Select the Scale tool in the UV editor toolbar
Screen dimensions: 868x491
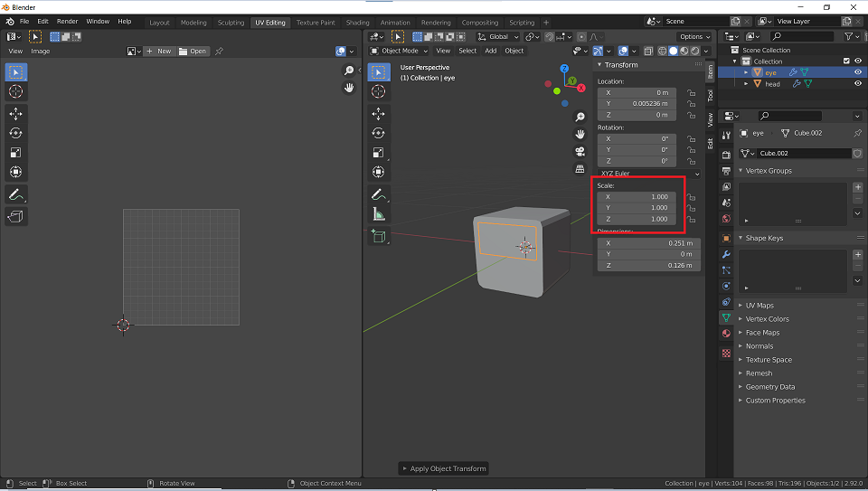click(x=15, y=153)
